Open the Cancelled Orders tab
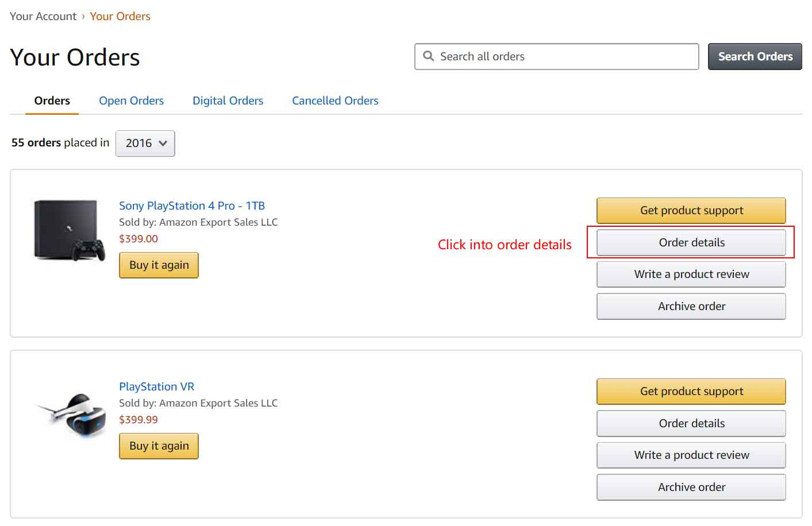The width and height of the screenshot is (812, 526). [x=335, y=100]
